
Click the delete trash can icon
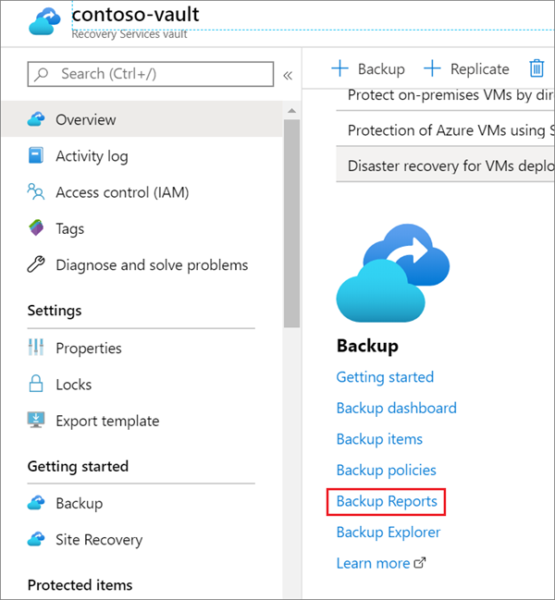(x=537, y=68)
